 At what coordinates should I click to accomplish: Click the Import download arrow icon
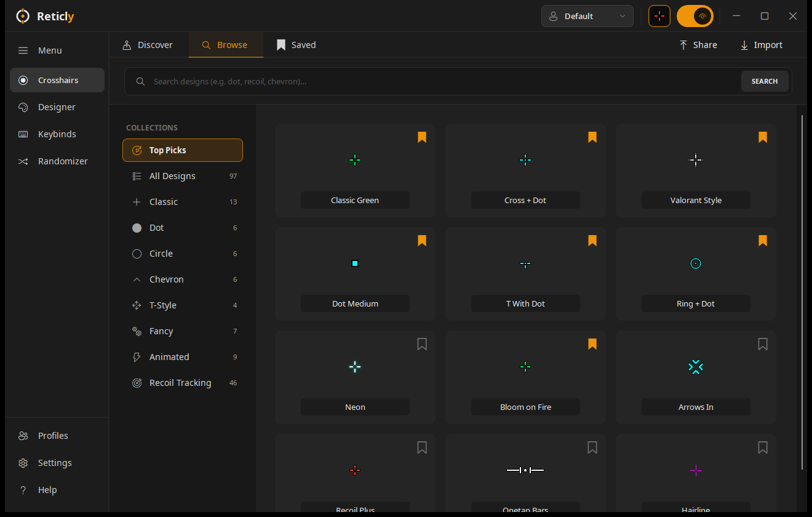click(744, 45)
